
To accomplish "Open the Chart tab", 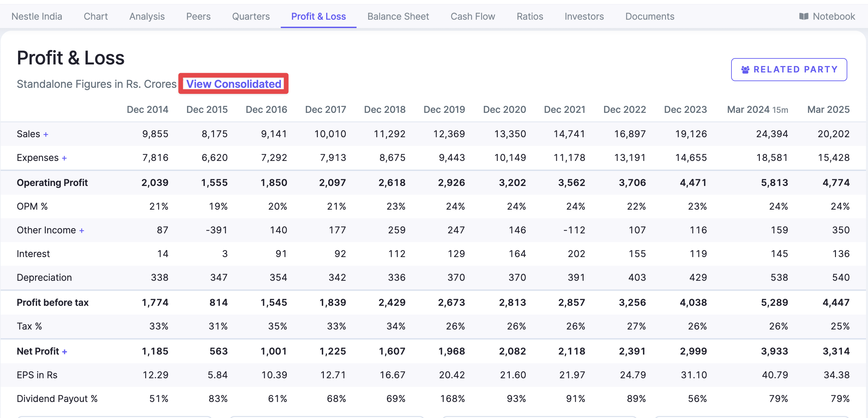I will pos(96,16).
